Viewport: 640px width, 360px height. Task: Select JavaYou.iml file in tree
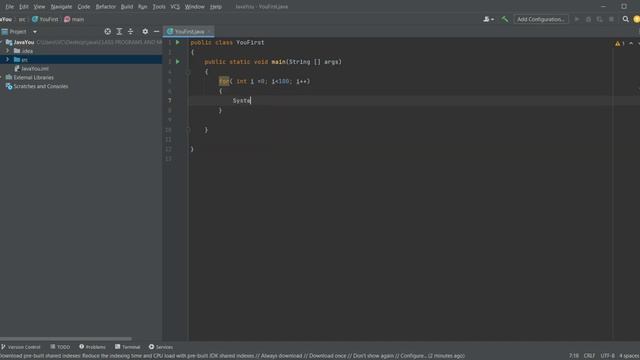coord(31,69)
